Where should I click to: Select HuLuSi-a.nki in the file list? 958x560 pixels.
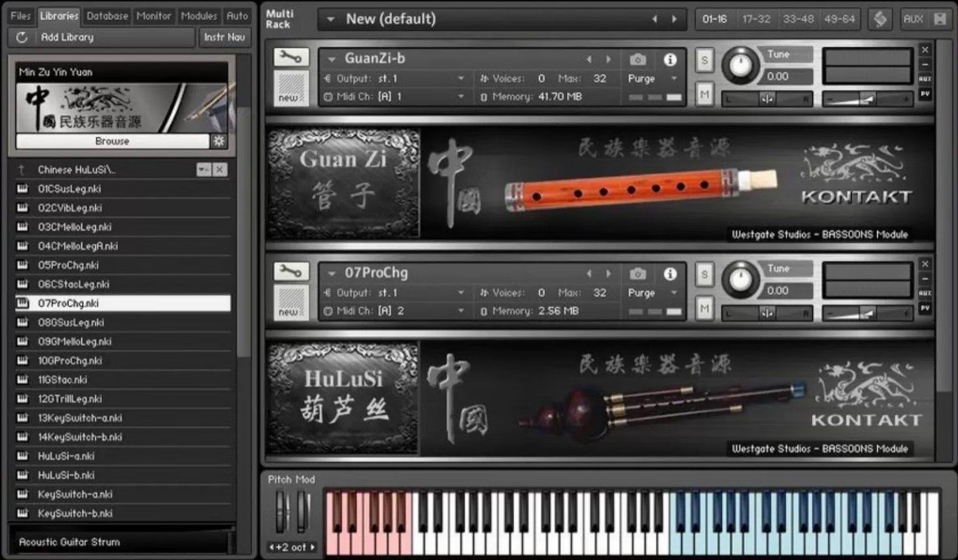(122, 456)
